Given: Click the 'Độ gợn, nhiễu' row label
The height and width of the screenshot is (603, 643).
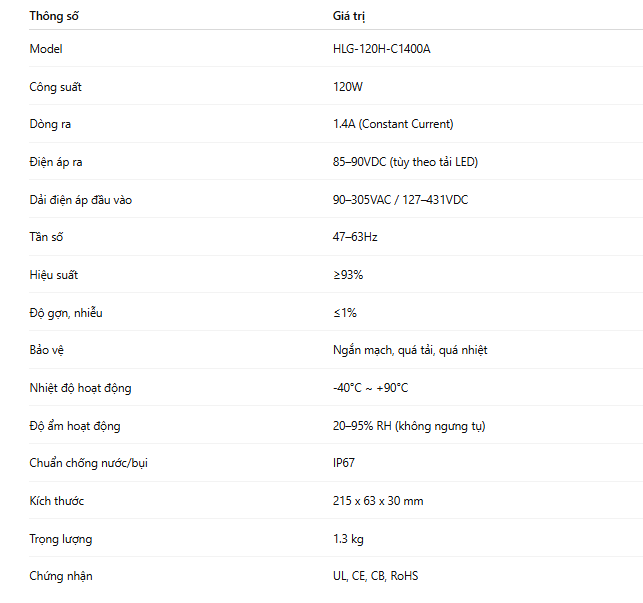Looking at the screenshot, I should [66, 313].
